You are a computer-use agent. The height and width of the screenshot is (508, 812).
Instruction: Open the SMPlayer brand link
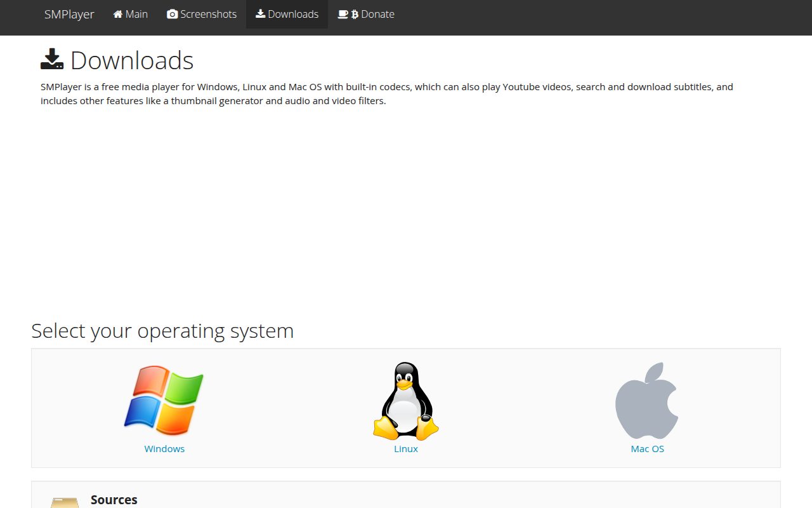click(x=69, y=14)
